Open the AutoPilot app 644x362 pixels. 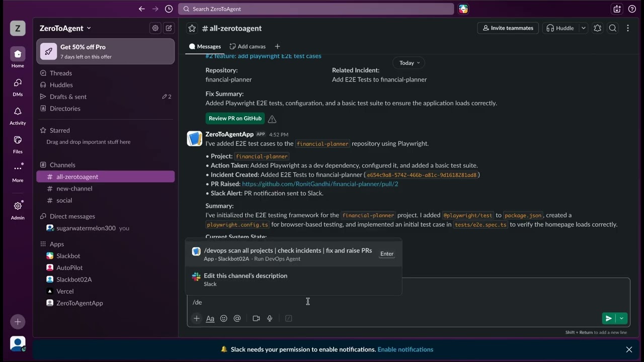point(106,267)
